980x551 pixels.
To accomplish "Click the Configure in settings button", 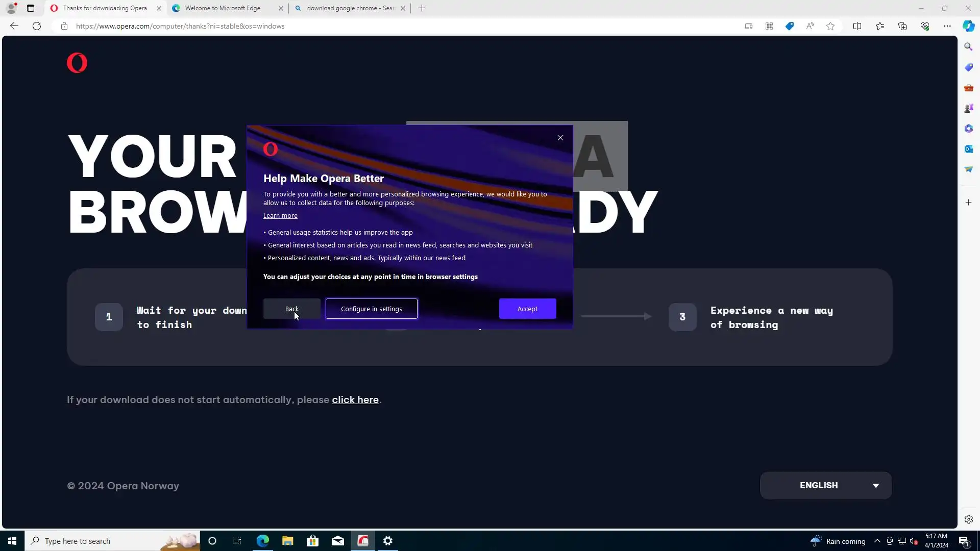I will click(x=371, y=309).
